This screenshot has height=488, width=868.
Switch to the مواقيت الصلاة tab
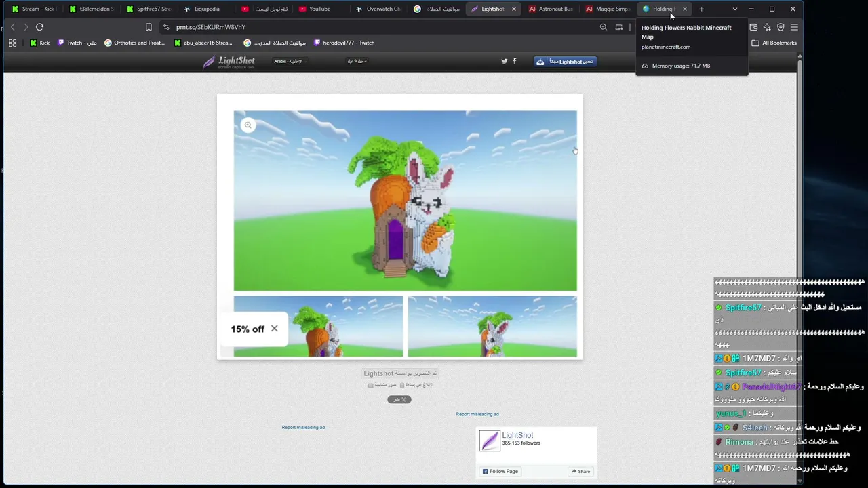pos(437,9)
